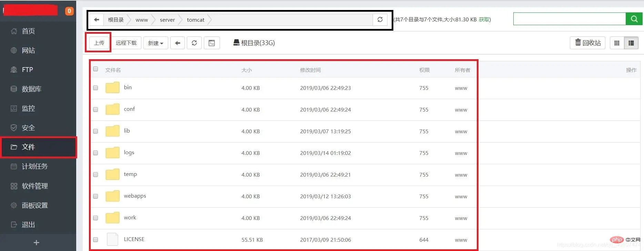This screenshot has height=251, width=644.
Task: Click the green search magnifier button
Action: (634, 19)
